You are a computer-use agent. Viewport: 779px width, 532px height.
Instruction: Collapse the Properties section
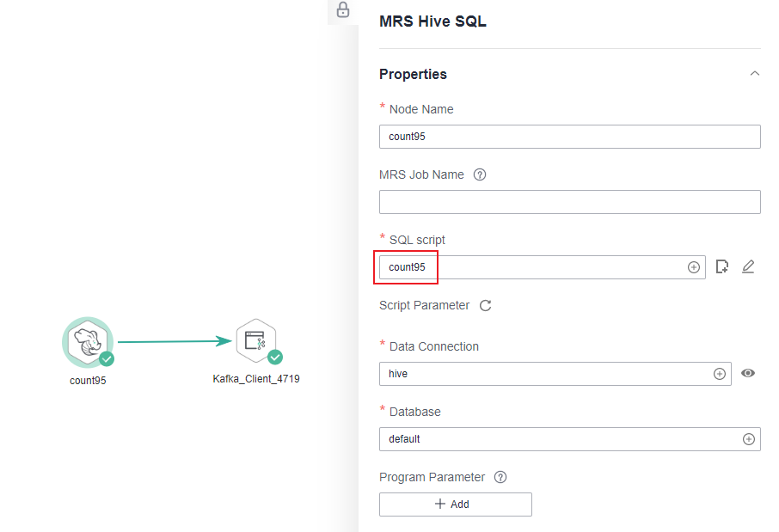pos(755,74)
